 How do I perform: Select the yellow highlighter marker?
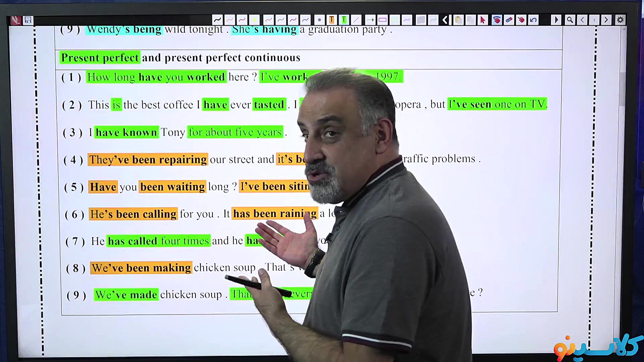click(x=254, y=20)
